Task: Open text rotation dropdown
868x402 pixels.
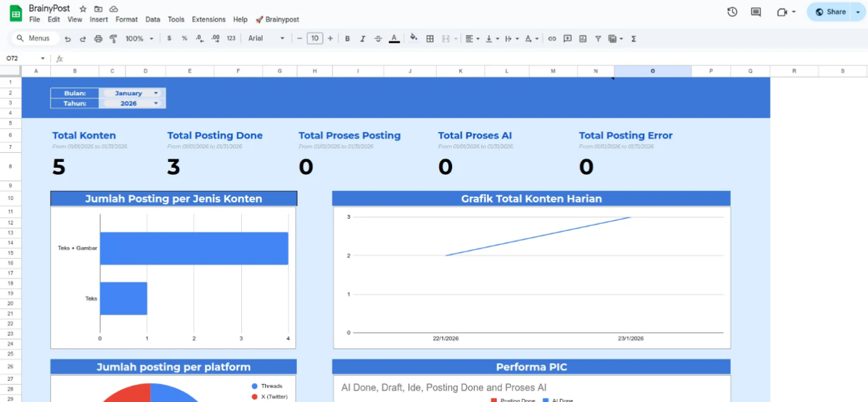Action: [x=532, y=39]
